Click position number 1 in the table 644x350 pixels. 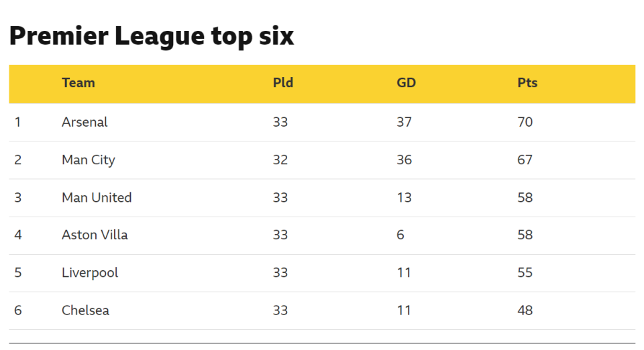click(18, 122)
